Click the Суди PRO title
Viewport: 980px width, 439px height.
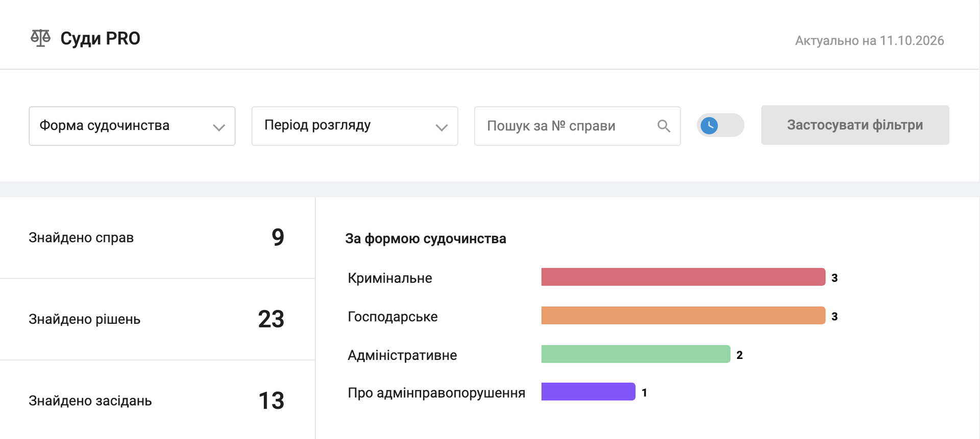[x=100, y=39]
